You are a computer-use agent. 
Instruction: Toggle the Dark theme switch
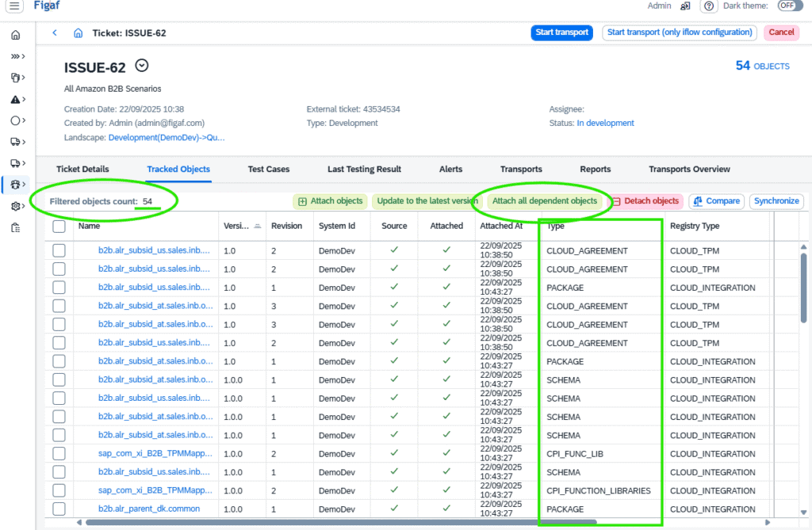[x=791, y=6]
